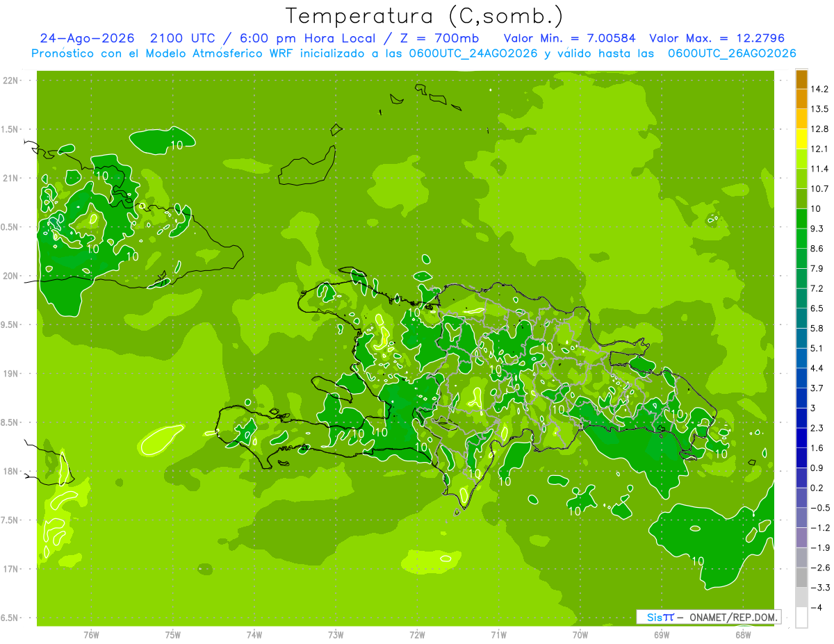Click the colorbar label "11.4"

click(819, 169)
